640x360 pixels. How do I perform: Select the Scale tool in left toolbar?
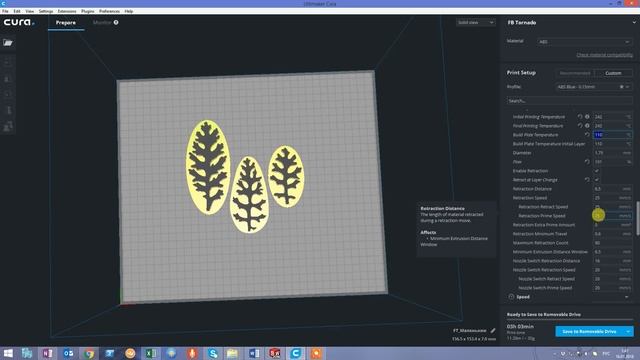pos(8,79)
